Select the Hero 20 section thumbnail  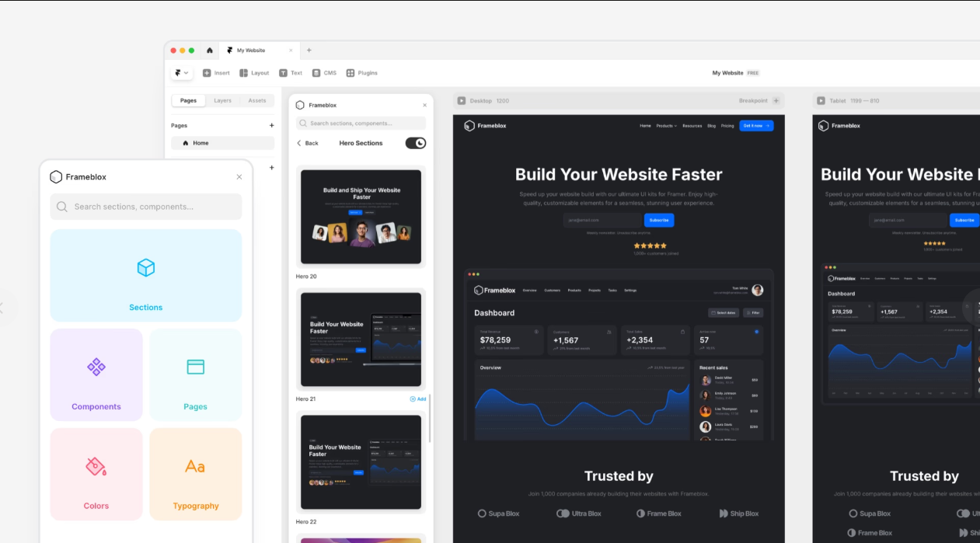click(361, 216)
